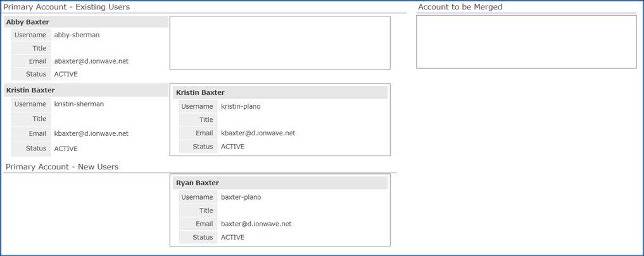The height and width of the screenshot is (256, 644).
Task: Select the Ryan Baxter user card header
Action: coord(280,183)
